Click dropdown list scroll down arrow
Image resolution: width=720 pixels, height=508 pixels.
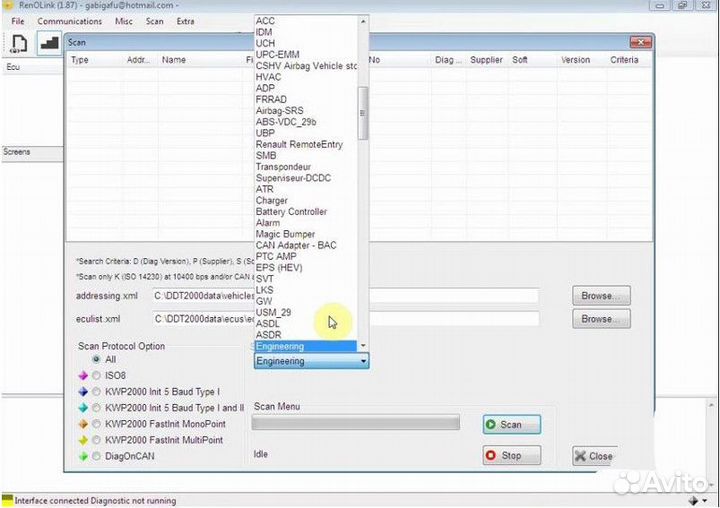(x=363, y=346)
